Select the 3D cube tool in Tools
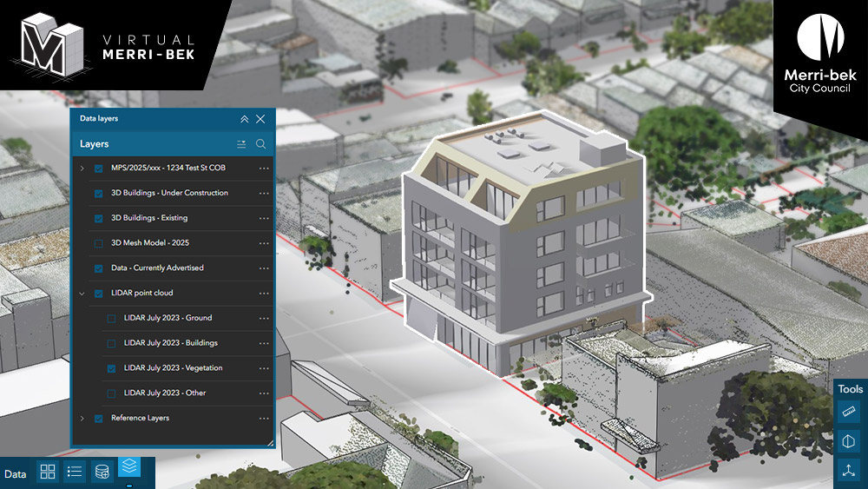 click(x=849, y=442)
